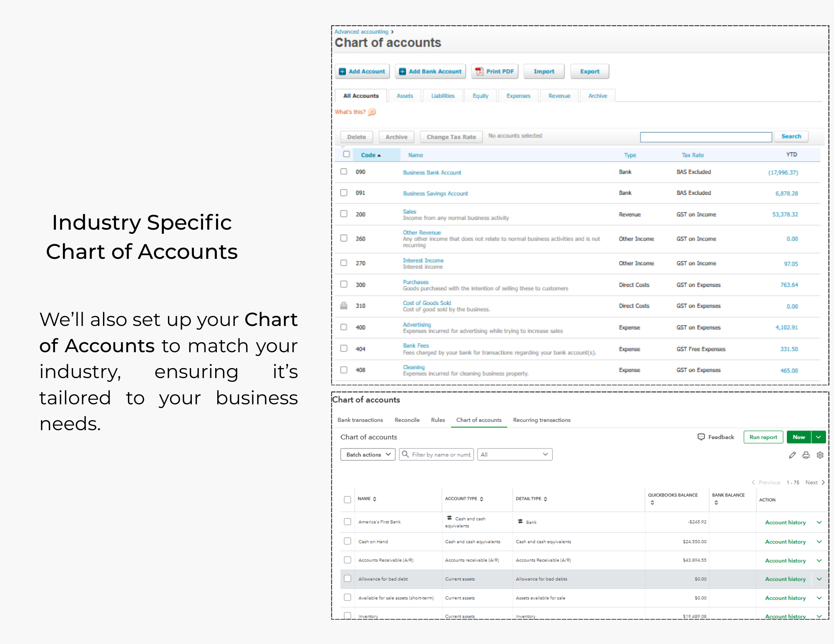Switch to the Liabilities tab

(443, 96)
